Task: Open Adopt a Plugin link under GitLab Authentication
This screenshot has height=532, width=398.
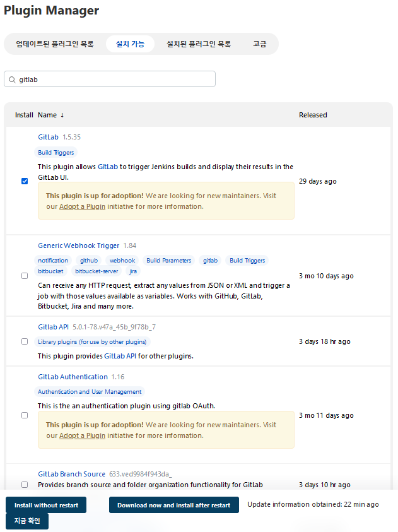Action: click(83, 435)
